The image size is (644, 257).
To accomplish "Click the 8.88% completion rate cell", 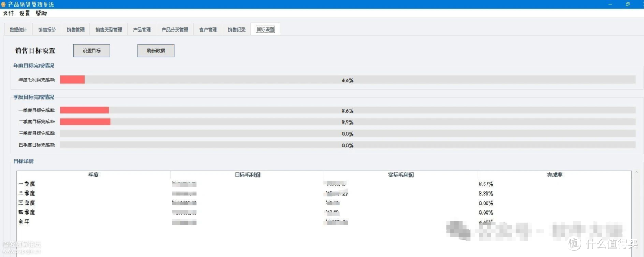I will 486,194.
